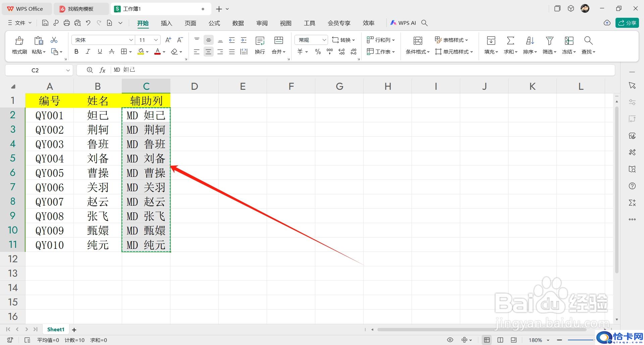Click the zoom magnifier in formula bar
This screenshot has width=644, height=345.
pos(90,70)
